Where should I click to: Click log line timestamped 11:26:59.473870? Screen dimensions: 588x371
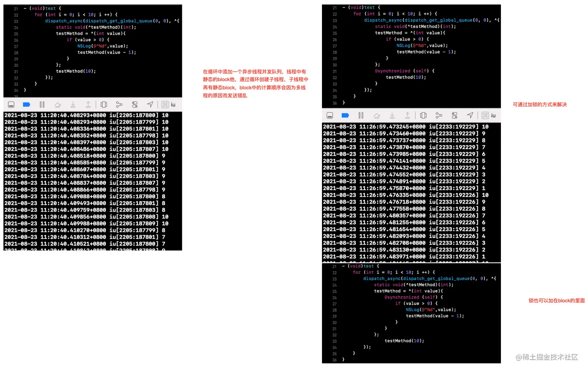(404, 148)
